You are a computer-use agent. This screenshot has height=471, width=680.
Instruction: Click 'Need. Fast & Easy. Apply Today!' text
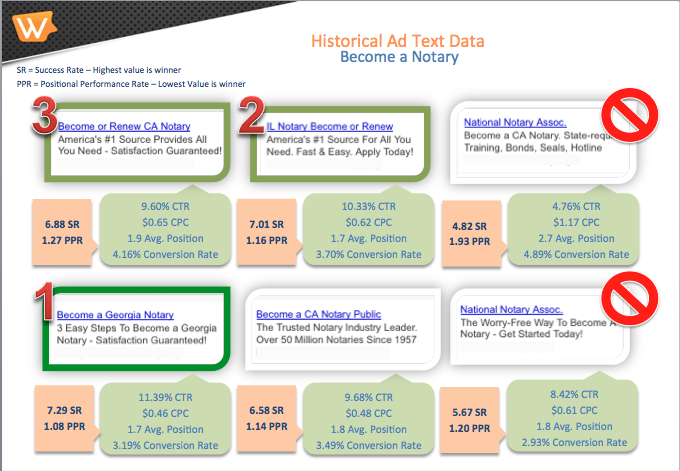tap(340, 152)
